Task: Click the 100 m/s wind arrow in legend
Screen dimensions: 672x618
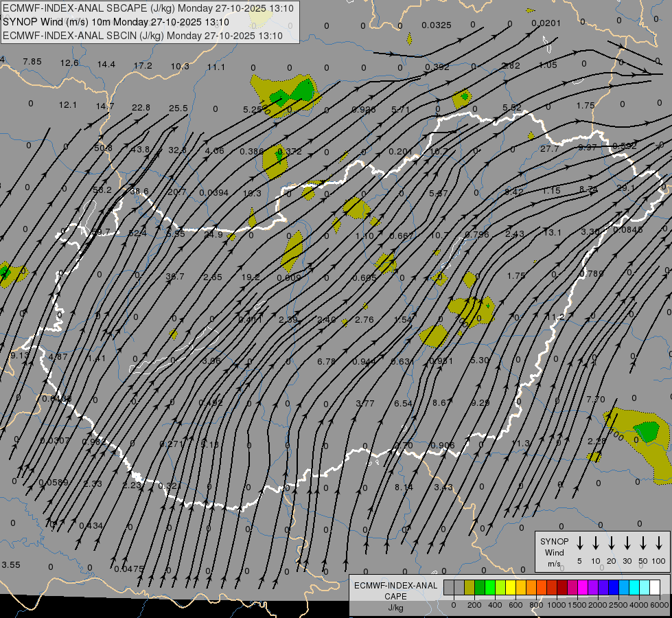Action: (659, 542)
